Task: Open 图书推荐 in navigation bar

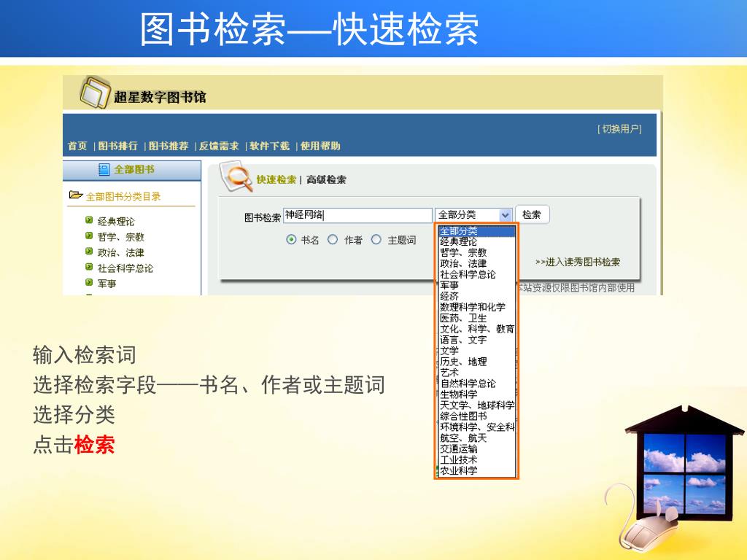Action: coord(169,146)
